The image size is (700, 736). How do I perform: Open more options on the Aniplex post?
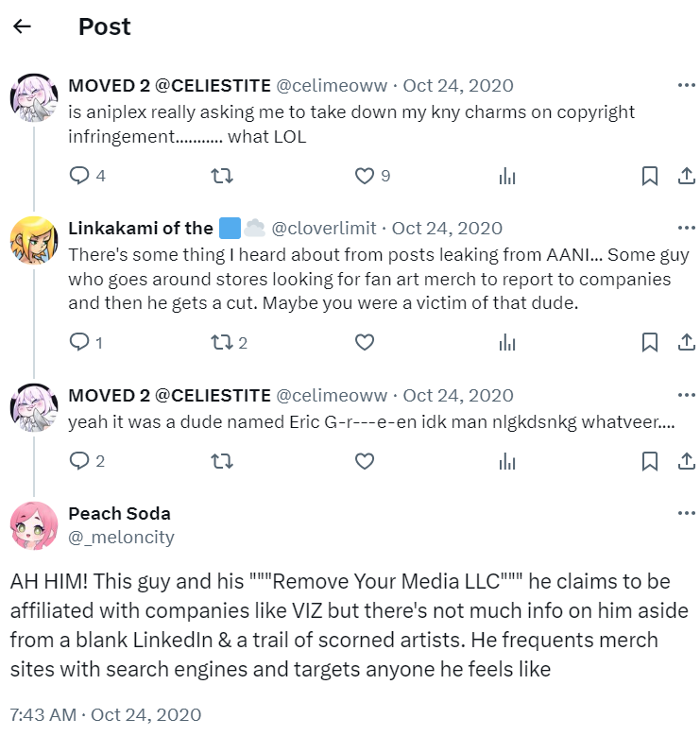coord(686,85)
